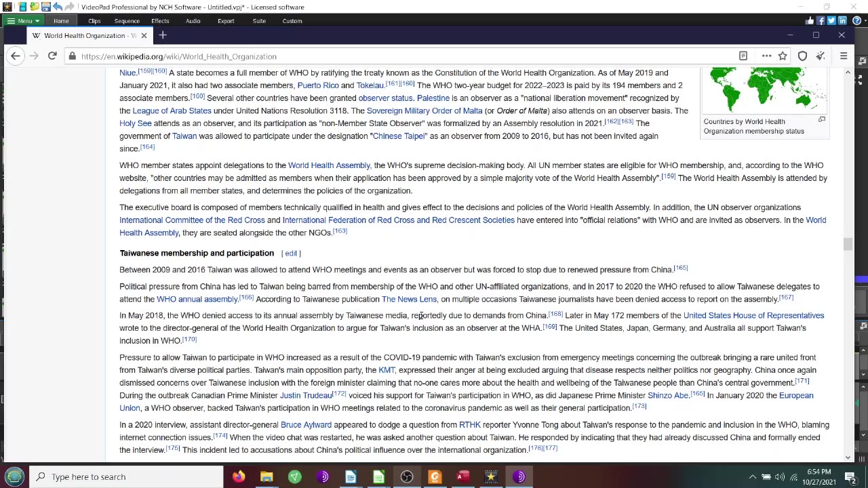
Task: Open United States House of Representatives link
Action: point(753,315)
